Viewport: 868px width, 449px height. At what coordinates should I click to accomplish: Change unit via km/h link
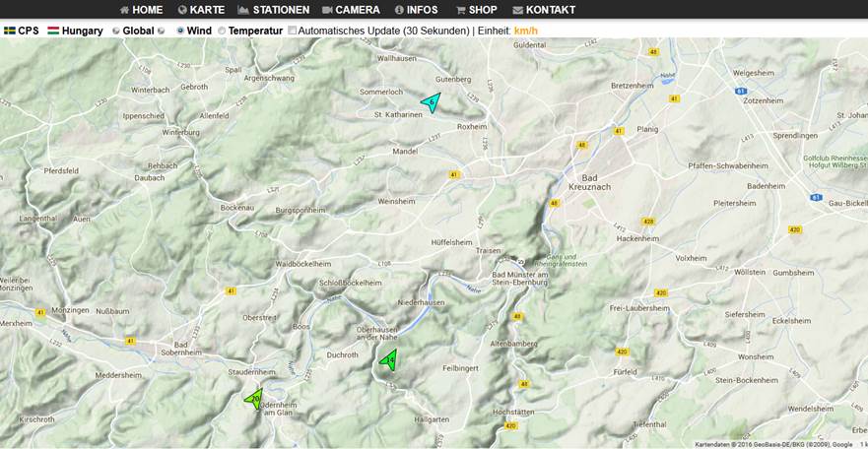point(525,31)
